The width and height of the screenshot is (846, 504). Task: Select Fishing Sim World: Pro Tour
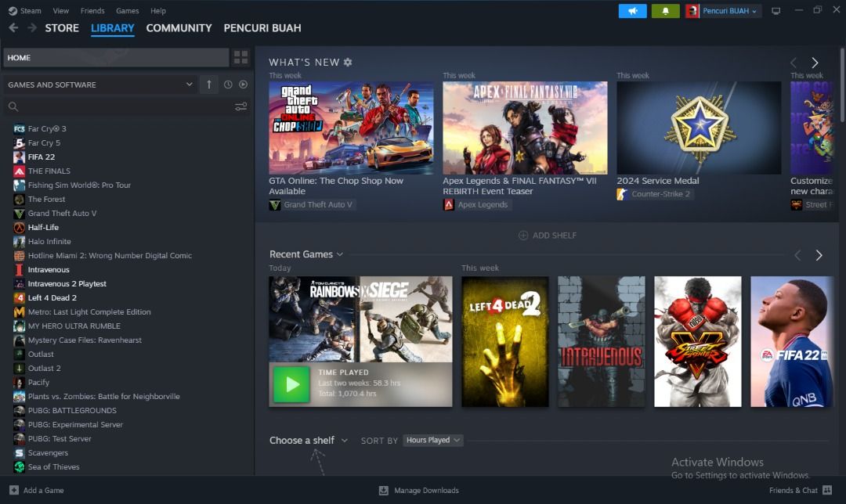[79, 185]
